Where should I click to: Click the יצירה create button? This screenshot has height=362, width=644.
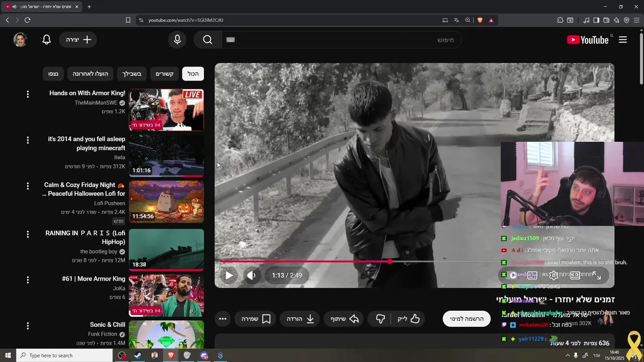pos(78,40)
